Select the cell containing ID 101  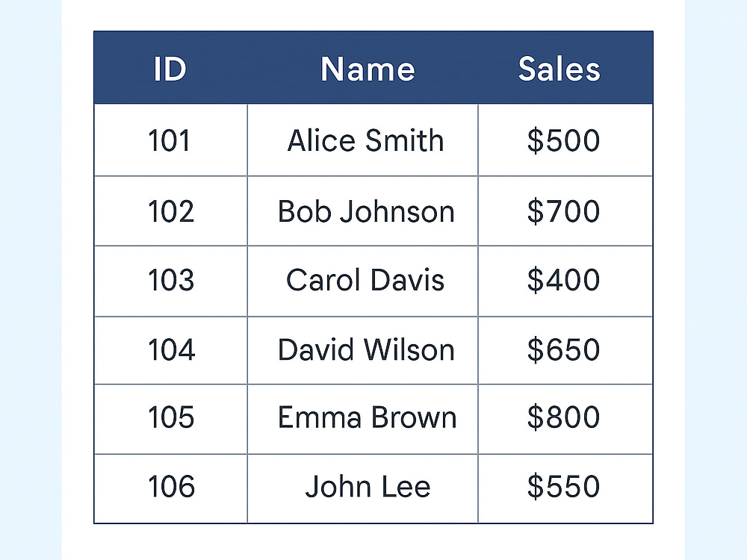coord(171,140)
